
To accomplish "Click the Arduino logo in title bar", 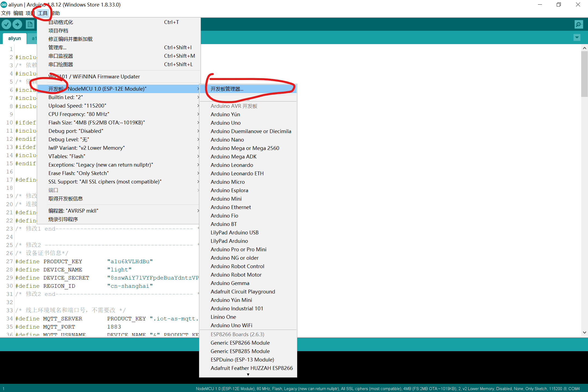I will click(x=4, y=5).
